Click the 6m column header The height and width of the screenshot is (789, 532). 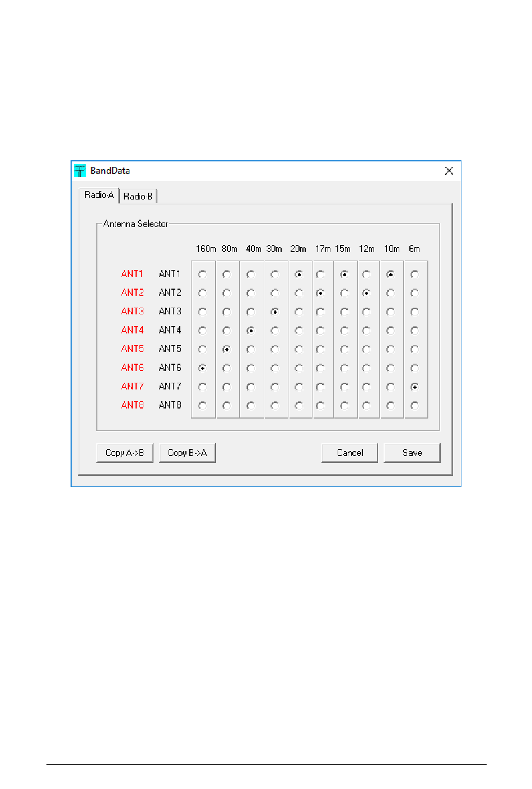tap(414, 249)
